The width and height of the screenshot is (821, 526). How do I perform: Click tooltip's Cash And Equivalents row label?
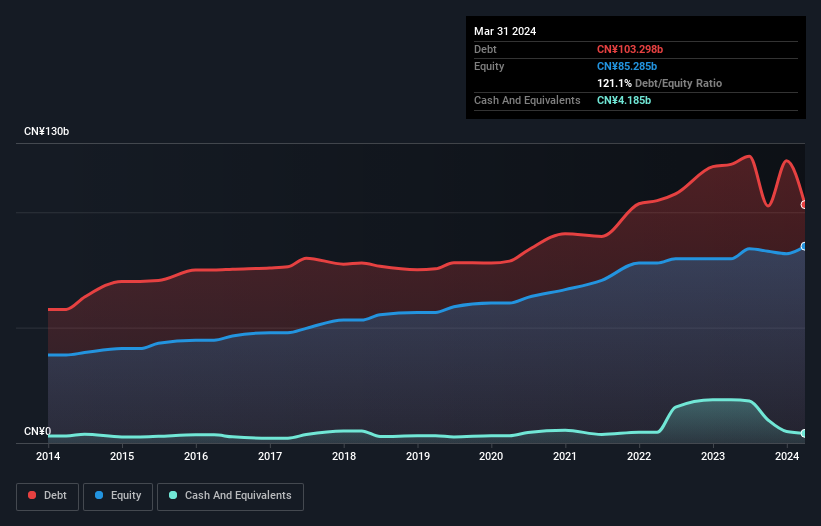[x=527, y=100]
